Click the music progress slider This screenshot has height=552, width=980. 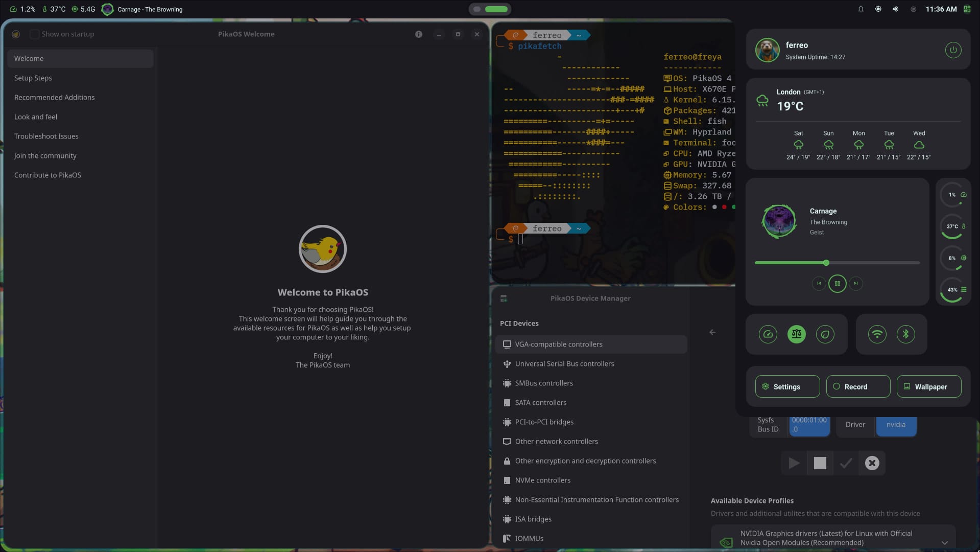point(837,263)
